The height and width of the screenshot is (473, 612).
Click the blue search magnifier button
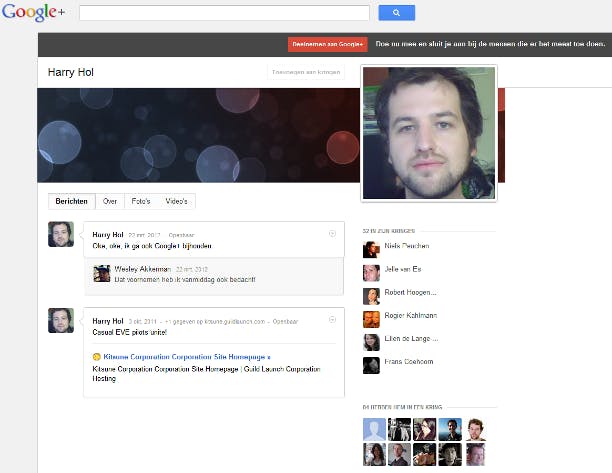[397, 13]
